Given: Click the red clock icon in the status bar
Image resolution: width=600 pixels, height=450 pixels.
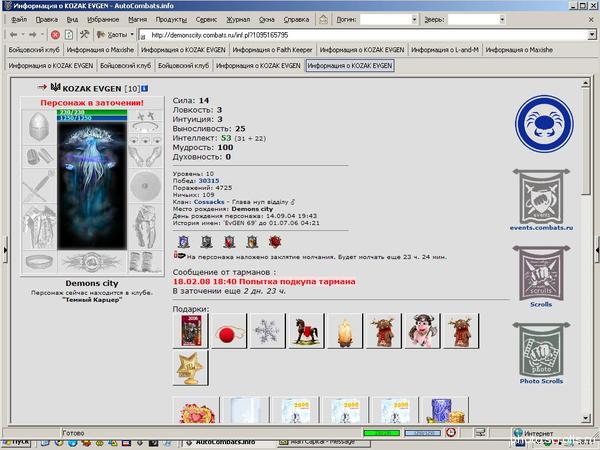Looking at the screenshot, I should tap(451, 433).
